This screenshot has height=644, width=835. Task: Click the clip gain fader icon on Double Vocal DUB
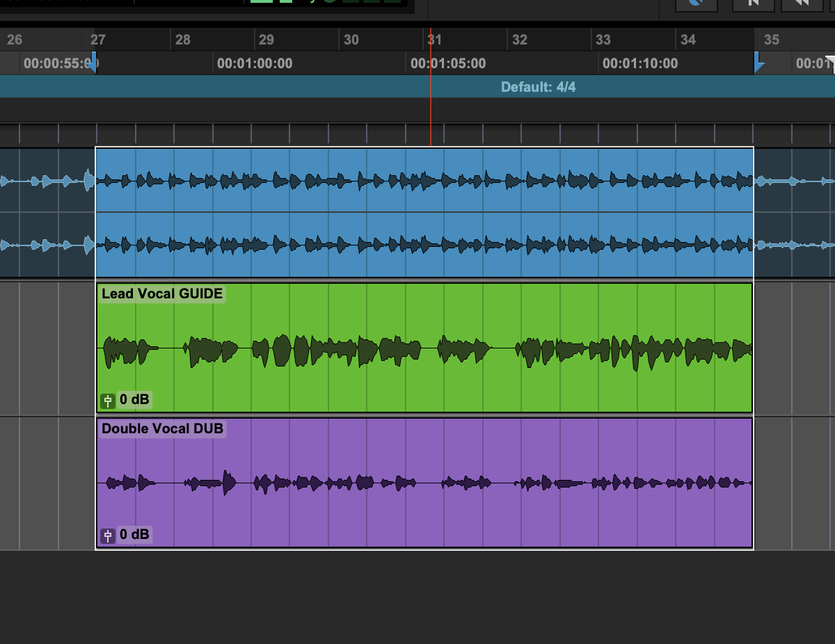108,535
